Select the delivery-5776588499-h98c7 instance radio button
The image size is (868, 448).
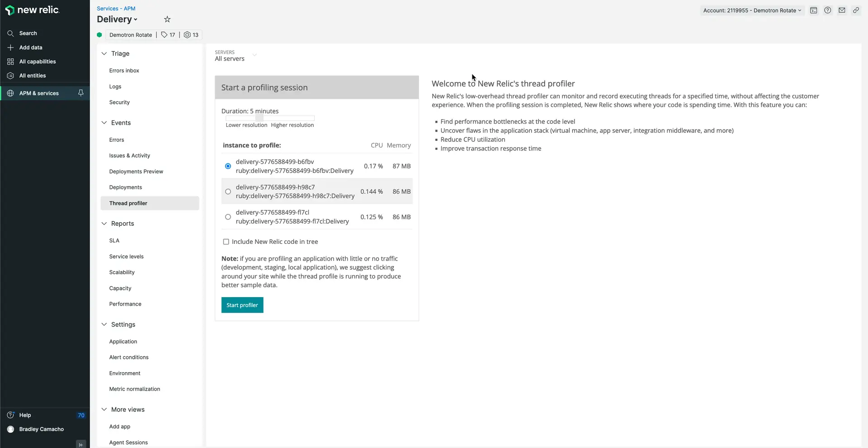(228, 191)
